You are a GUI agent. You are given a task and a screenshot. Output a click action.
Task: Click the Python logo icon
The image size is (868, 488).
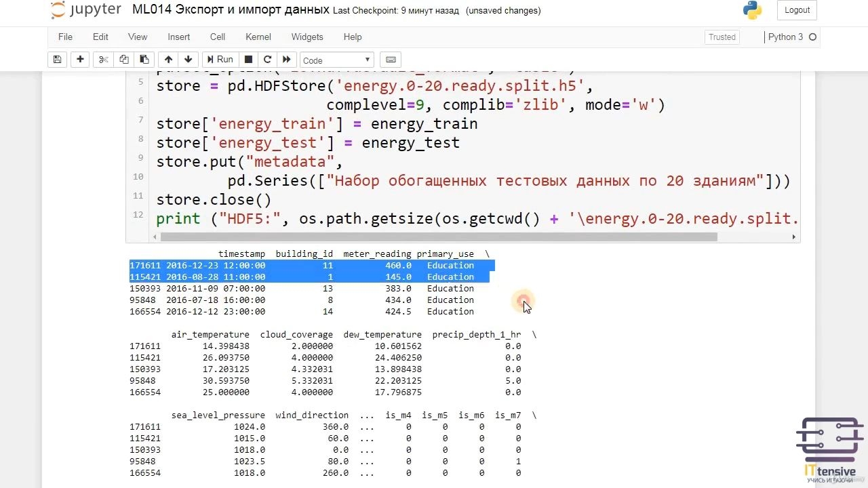click(x=752, y=10)
